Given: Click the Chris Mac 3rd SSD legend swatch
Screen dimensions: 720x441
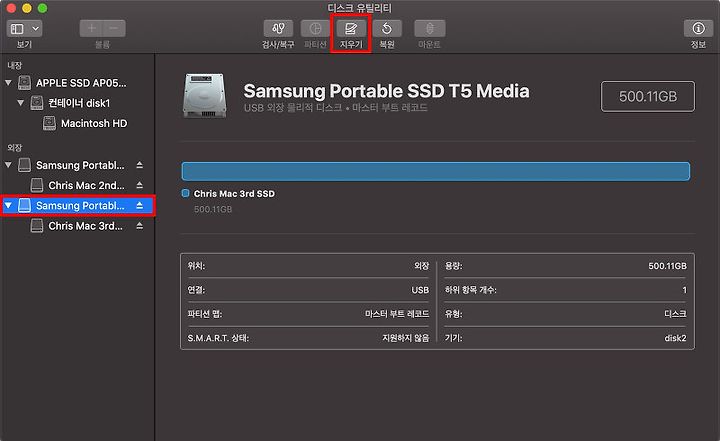Looking at the screenshot, I should point(186,193).
